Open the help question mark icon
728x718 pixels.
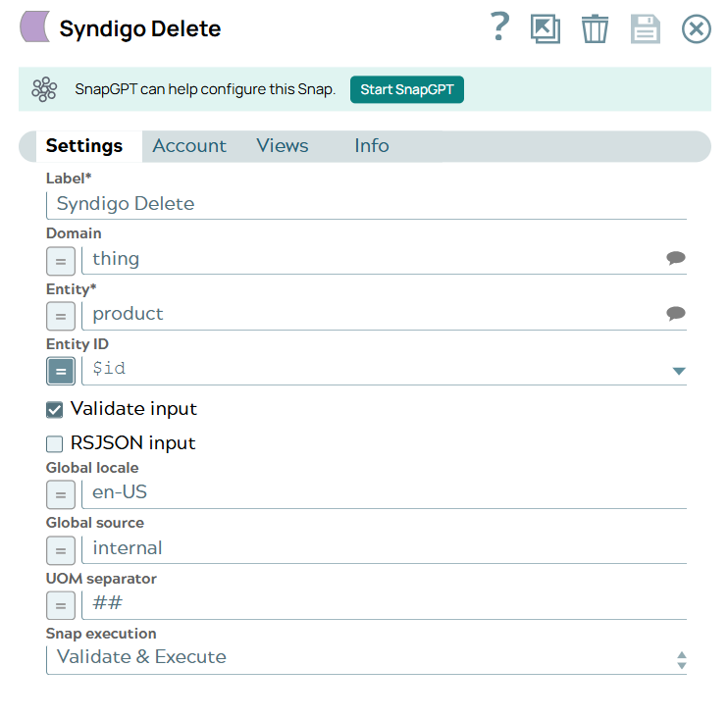point(499,27)
